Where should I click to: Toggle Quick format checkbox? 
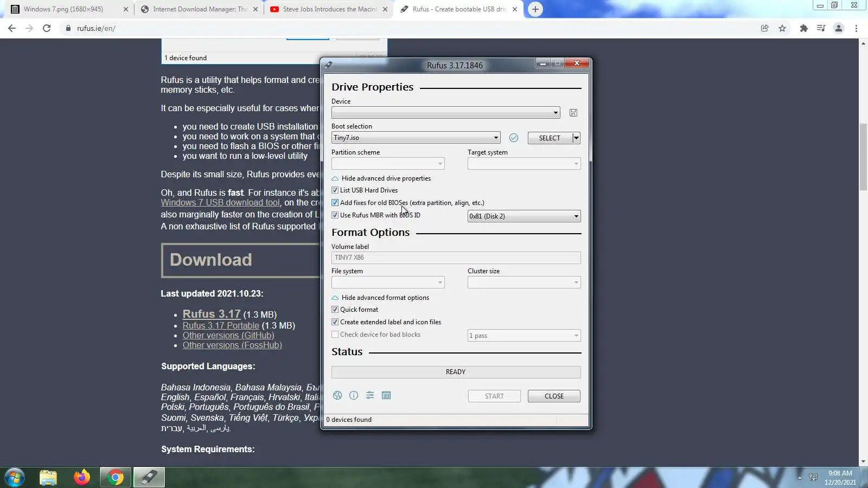335,310
